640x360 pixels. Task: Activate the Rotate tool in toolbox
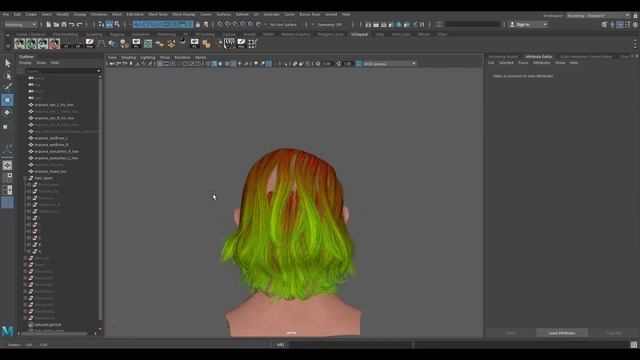pyautogui.click(x=7, y=112)
